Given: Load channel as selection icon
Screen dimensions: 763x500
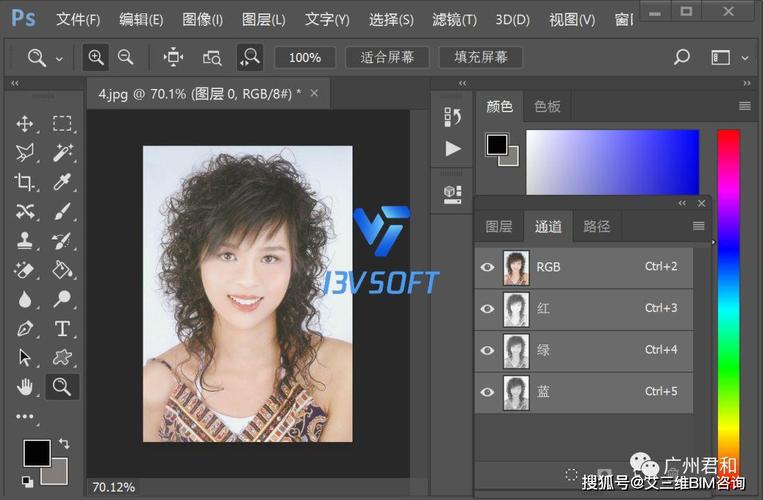Looking at the screenshot, I should click(571, 474).
